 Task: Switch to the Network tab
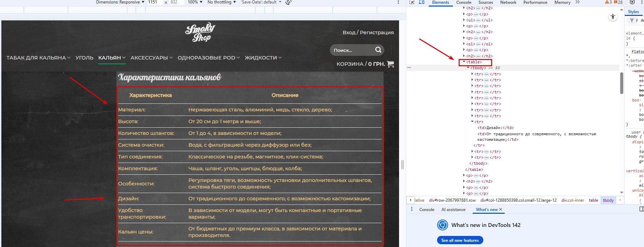point(508,2)
